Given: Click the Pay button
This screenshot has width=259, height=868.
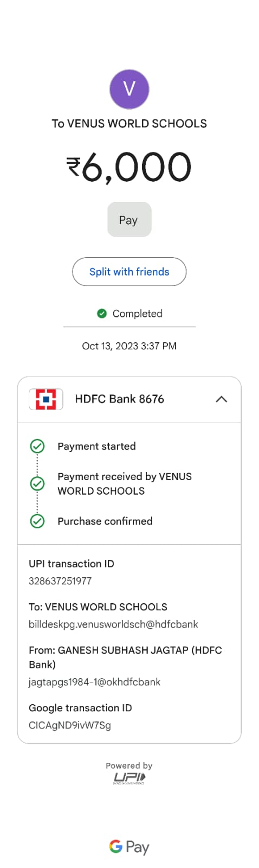Looking at the screenshot, I should tap(129, 220).
